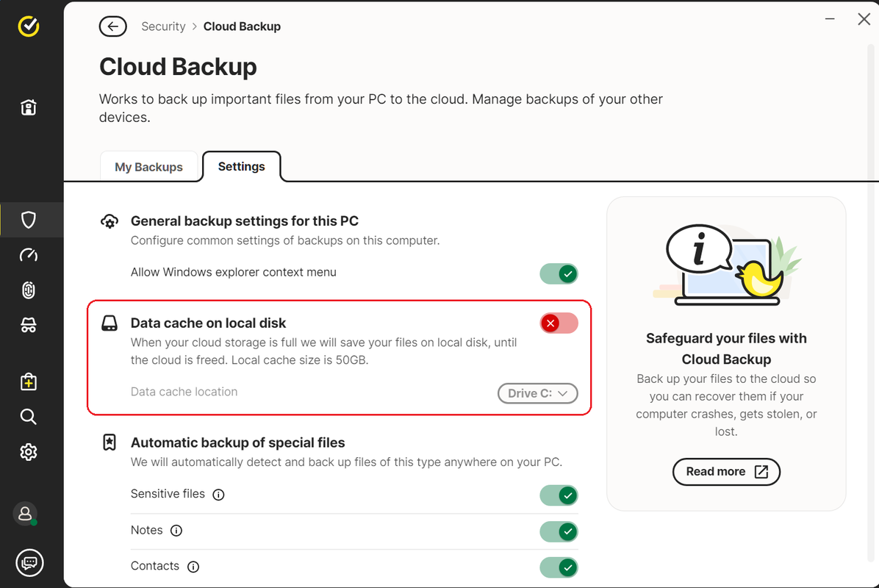The height and width of the screenshot is (588, 879).
Task: Open the Search magnifier sidebar icon
Action: pyautogui.click(x=29, y=417)
